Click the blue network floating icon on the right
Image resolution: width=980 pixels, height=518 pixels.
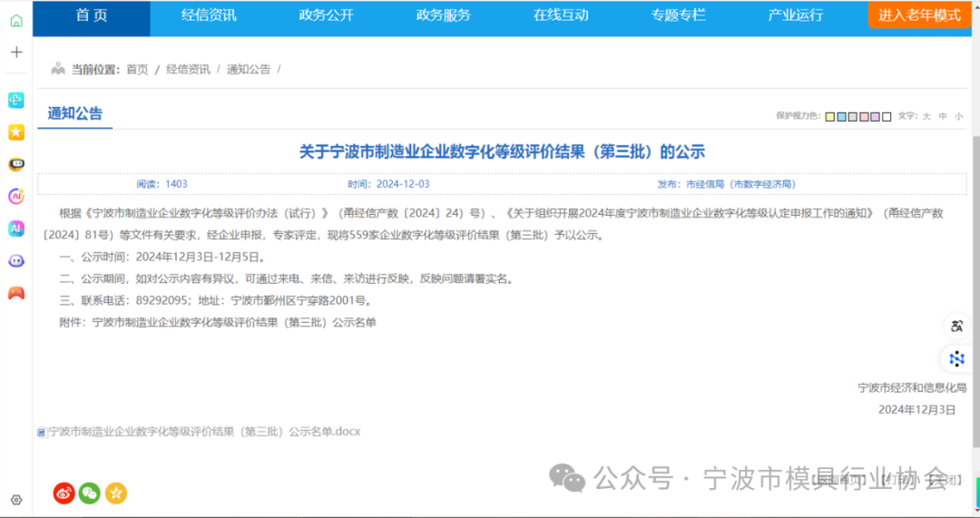click(x=956, y=358)
